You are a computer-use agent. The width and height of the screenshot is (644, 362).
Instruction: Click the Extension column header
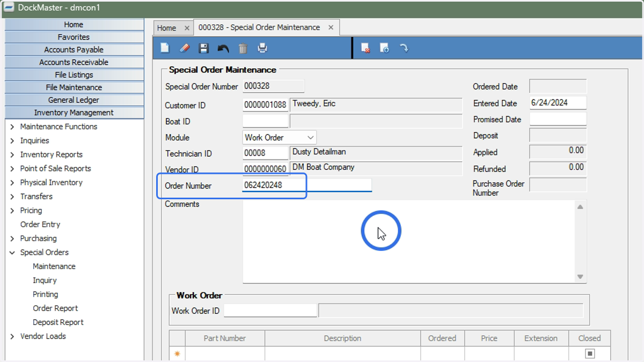(x=541, y=338)
